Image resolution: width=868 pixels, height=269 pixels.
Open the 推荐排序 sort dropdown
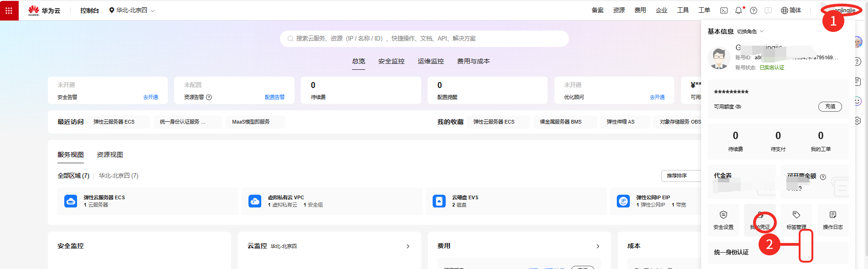[681, 176]
